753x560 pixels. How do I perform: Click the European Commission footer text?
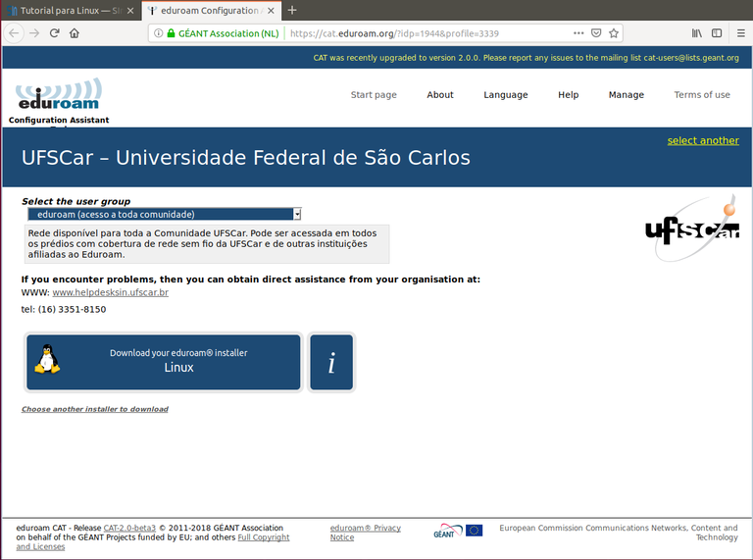(619, 533)
